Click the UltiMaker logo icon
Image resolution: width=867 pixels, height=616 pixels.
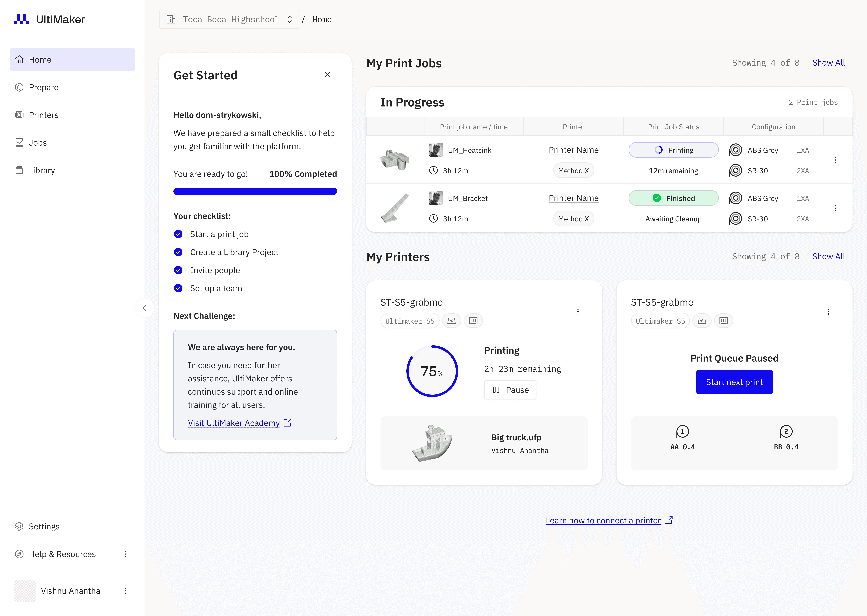click(x=22, y=19)
